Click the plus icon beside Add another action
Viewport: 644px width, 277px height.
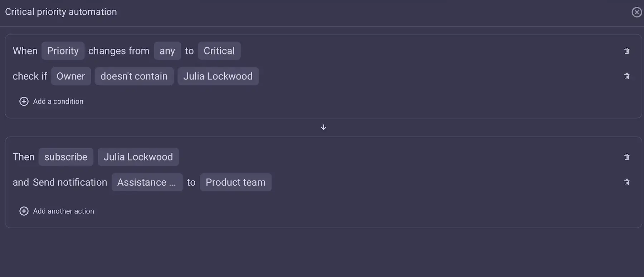coord(24,211)
